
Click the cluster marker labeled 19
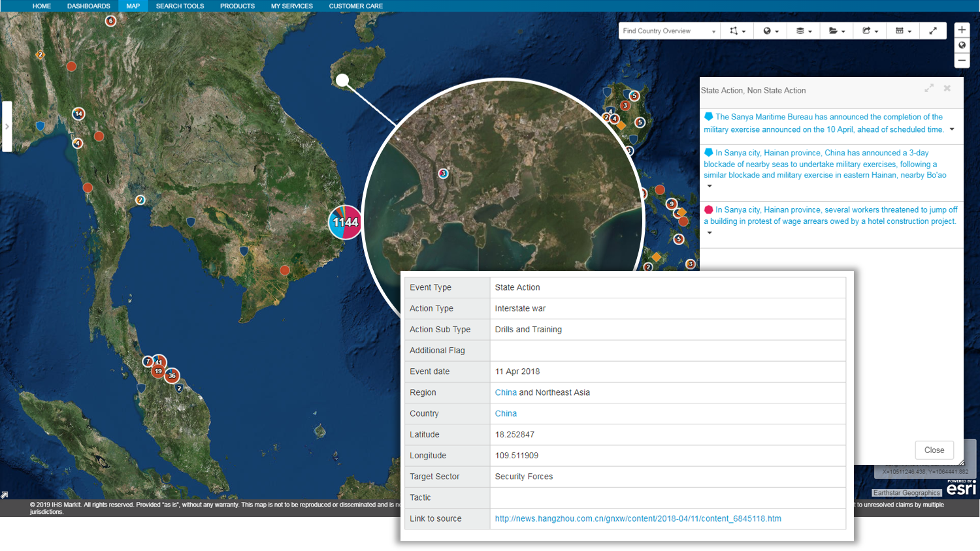[157, 371]
